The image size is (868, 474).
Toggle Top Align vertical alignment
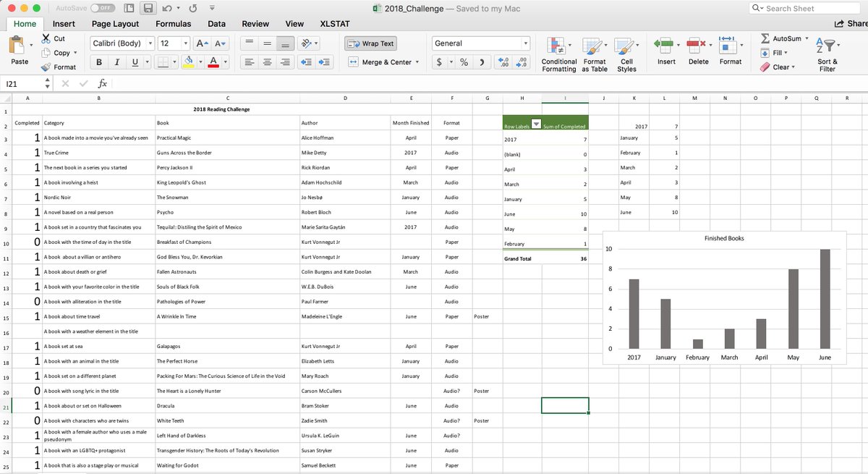click(249, 43)
